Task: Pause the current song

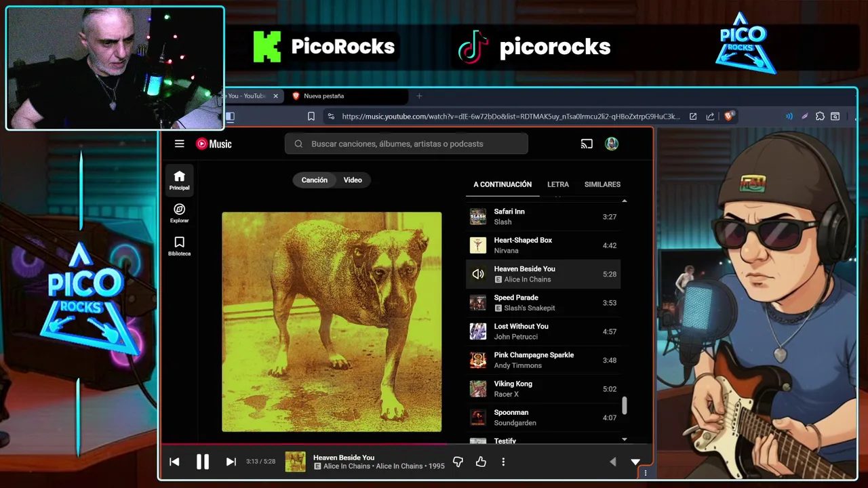Action: point(202,462)
